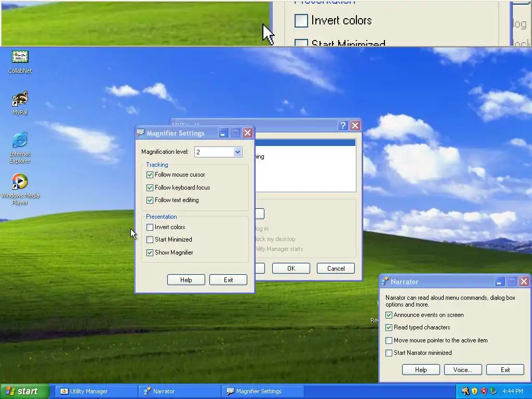Click the Magnifier Settings title bar icon
Image resolution: width=532 pixels, height=399 pixels.
click(x=140, y=132)
